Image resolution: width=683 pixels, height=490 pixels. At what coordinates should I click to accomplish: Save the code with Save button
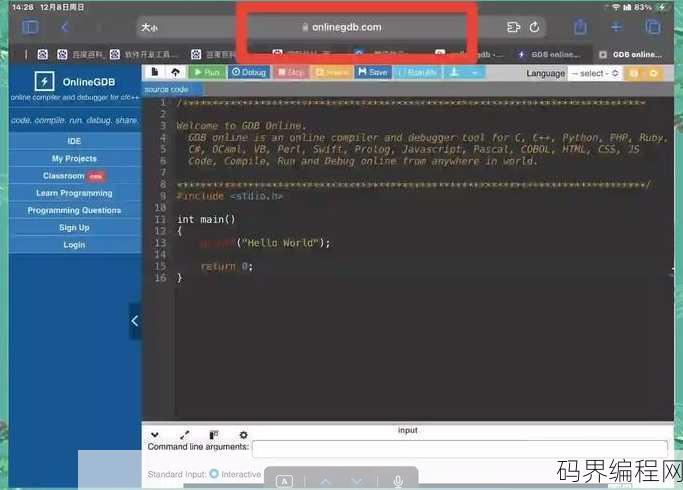373,72
